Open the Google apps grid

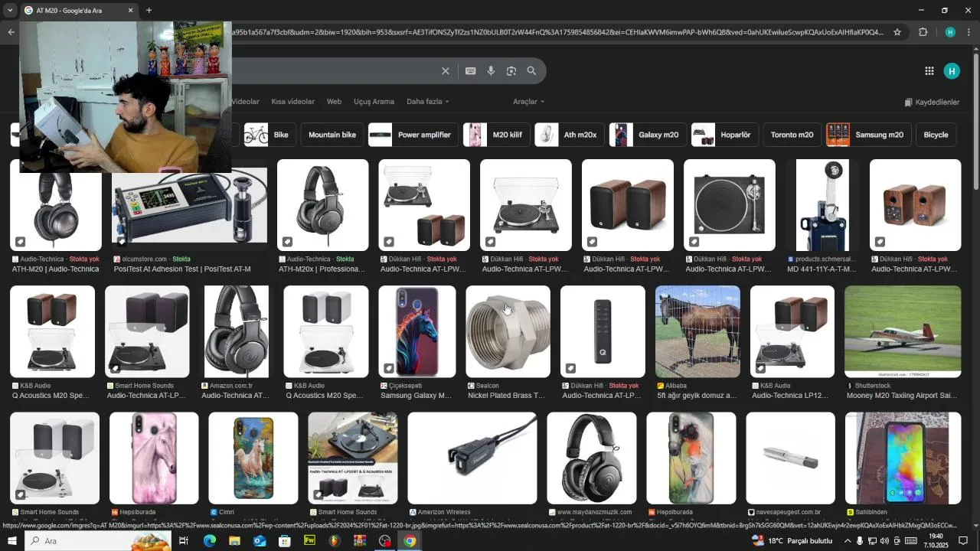[x=929, y=71]
